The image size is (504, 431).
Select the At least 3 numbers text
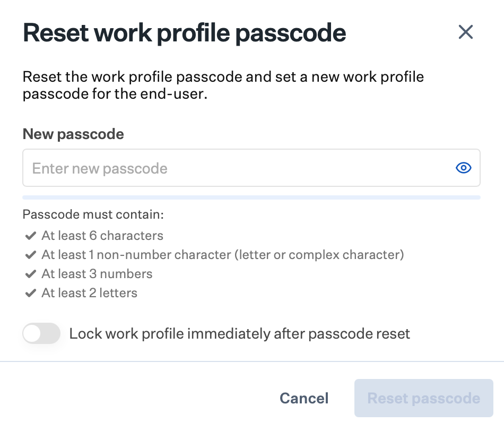click(x=97, y=274)
